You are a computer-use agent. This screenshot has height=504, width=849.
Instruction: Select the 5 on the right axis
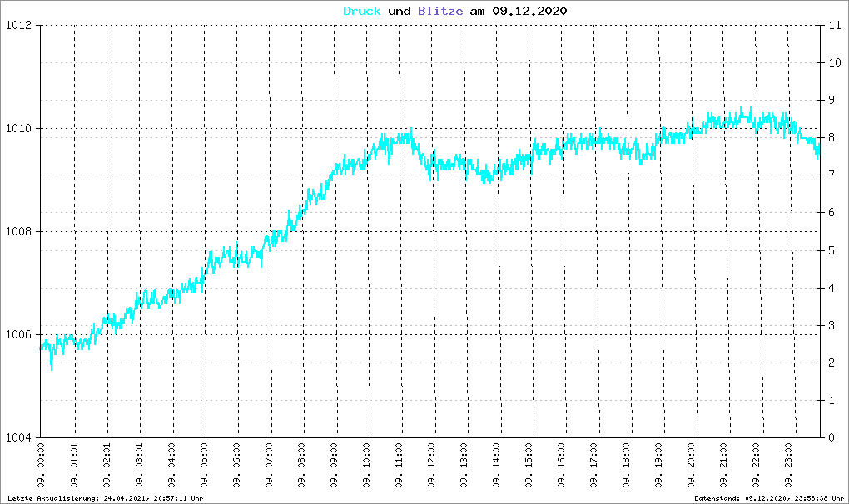coord(830,250)
